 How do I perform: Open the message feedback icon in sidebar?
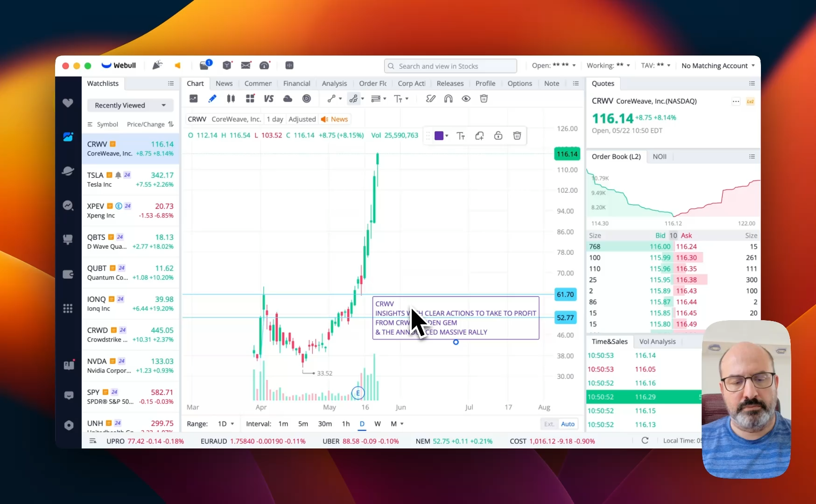click(69, 396)
